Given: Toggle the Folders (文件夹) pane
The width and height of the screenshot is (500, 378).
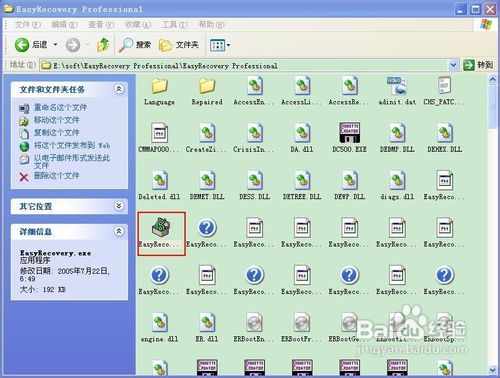Looking at the screenshot, I should (179, 45).
